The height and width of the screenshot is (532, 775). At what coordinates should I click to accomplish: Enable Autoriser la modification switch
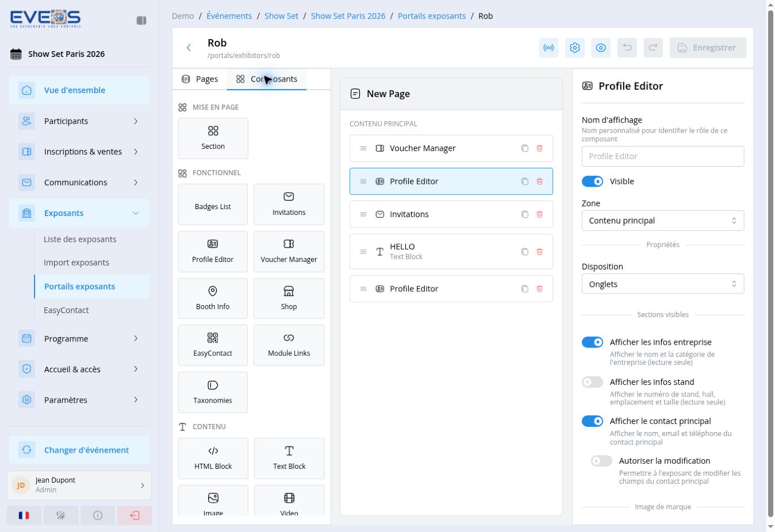point(601,461)
